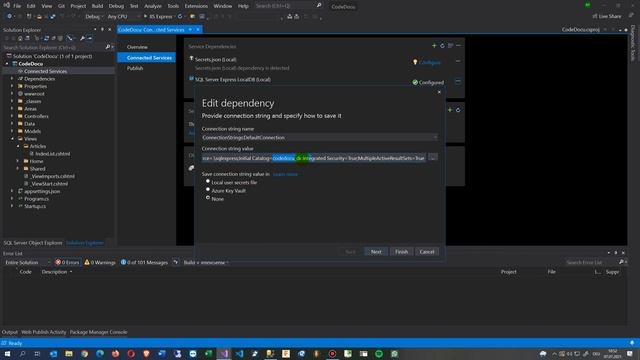Screen dimensions: 640x360
Task: Open options for SQL Server Express LocalDB row
Action: click(x=458, y=82)
